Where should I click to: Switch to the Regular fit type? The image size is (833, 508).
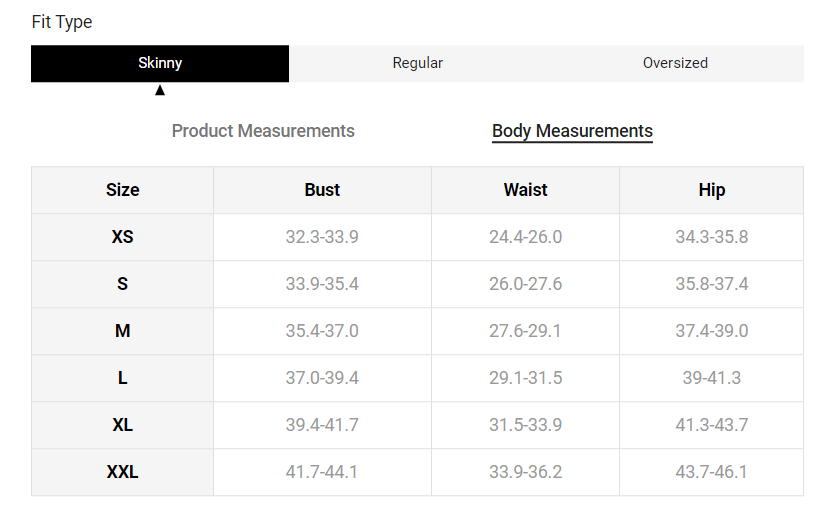click(417, 63)
